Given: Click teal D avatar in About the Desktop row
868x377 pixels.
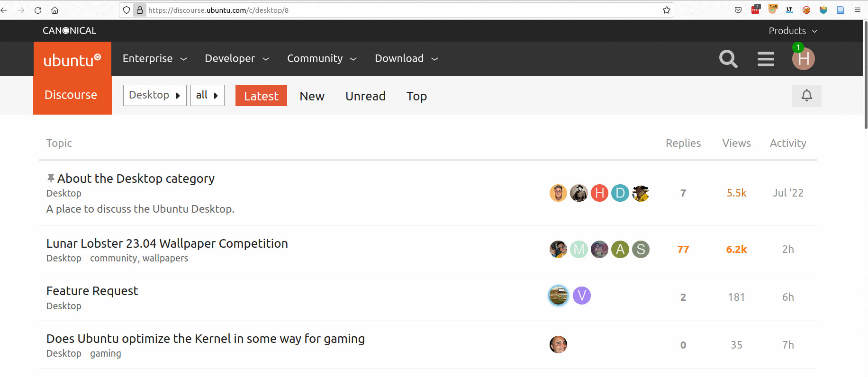Looking at the screenshot, I should pos(620,193).
